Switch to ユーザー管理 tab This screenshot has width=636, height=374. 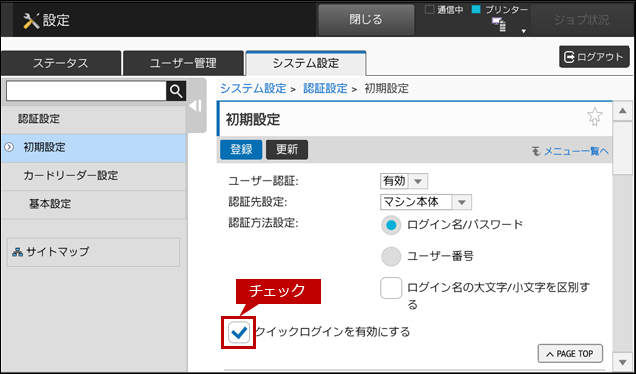[183, 63]
